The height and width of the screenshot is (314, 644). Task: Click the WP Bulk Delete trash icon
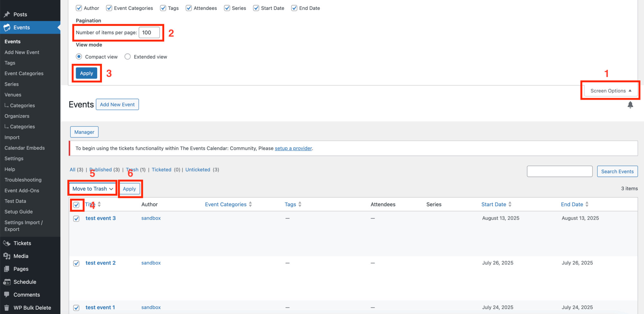pyautogui.click(x=7, y=308)
